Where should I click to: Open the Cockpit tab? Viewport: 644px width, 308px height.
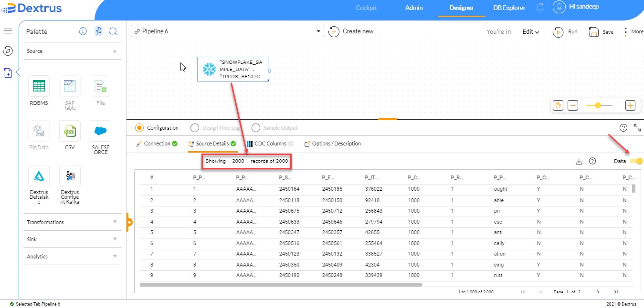coord(366,8)
